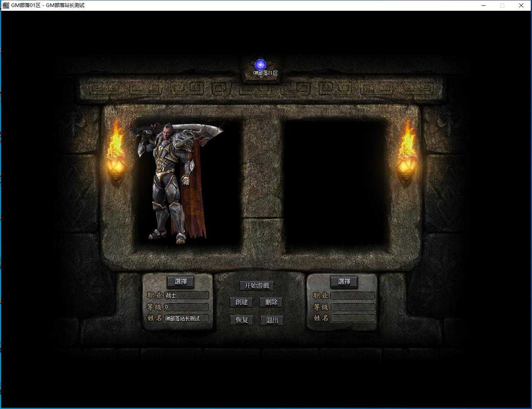Viewport: 532px width, 409px height.
Task: Close the game window
Action: click(x=521, y=5)
